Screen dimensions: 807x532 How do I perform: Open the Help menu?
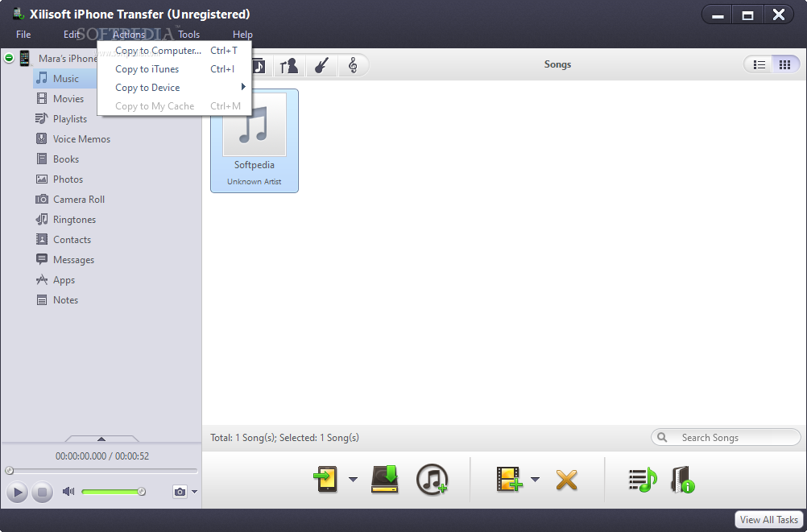point(242,35)
